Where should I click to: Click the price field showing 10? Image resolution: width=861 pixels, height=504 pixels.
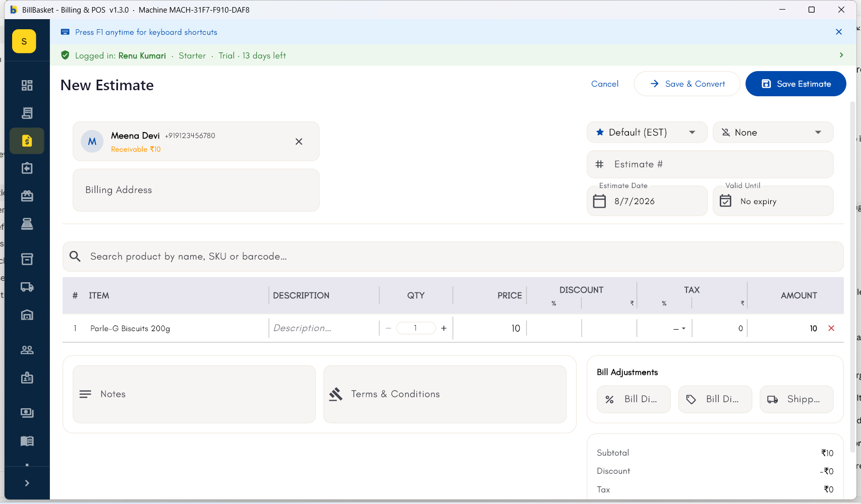[490, 329]
